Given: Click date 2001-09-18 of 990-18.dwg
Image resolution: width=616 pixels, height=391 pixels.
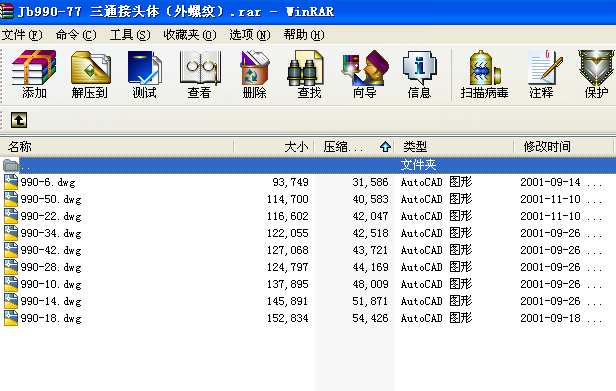Looking at the screenshot, I should (550, 318).
